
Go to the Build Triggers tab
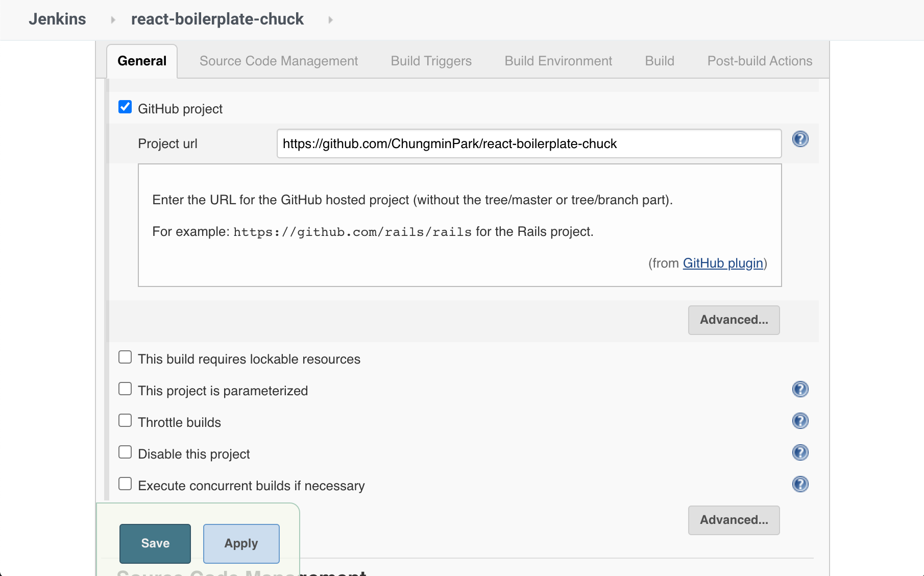pyautogui.click(x=431, y=61)
